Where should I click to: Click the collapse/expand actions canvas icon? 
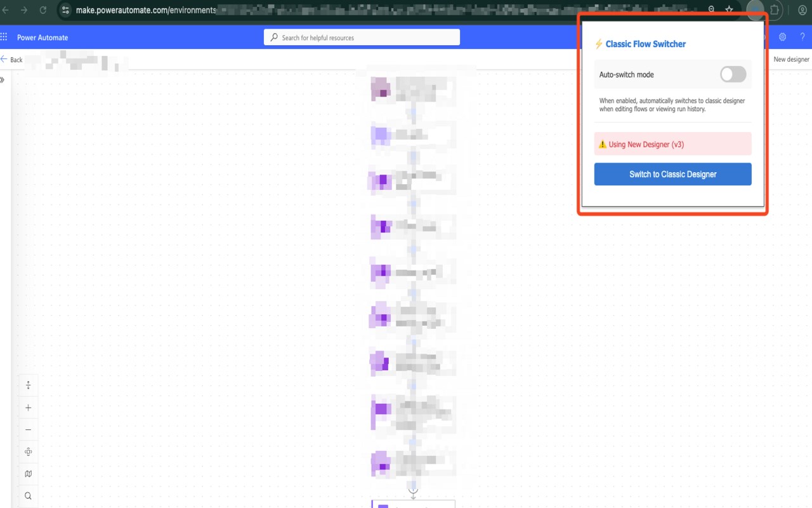[x=28, y=385]
